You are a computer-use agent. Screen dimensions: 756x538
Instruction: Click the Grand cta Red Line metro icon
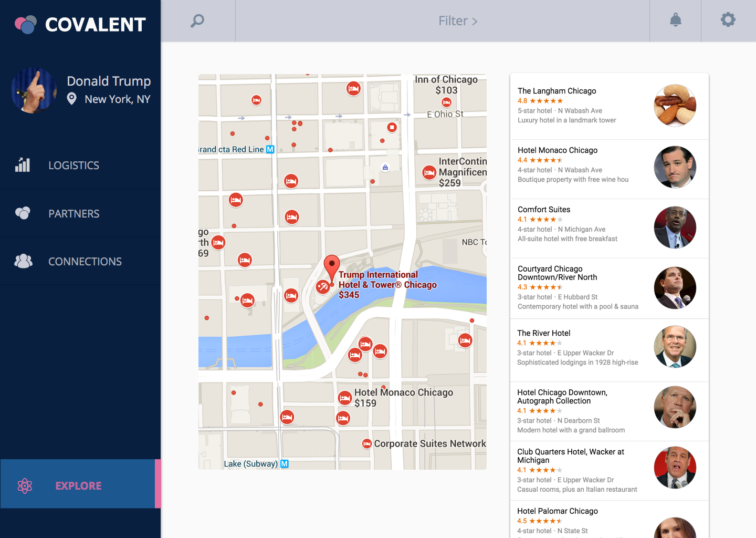click(270, 149)
